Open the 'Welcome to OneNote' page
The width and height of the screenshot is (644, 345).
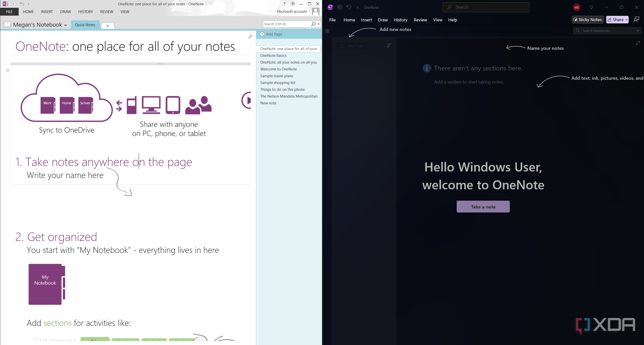[x=278, y=69]
